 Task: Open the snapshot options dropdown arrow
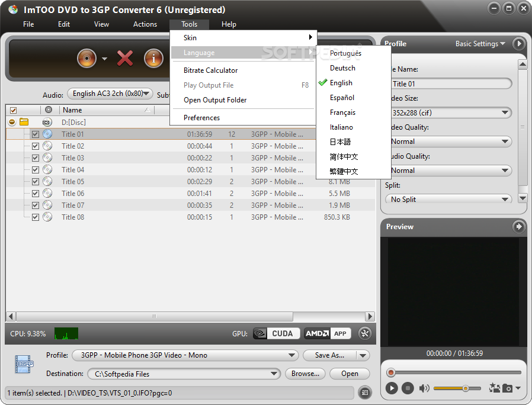(x=518, y=388)
